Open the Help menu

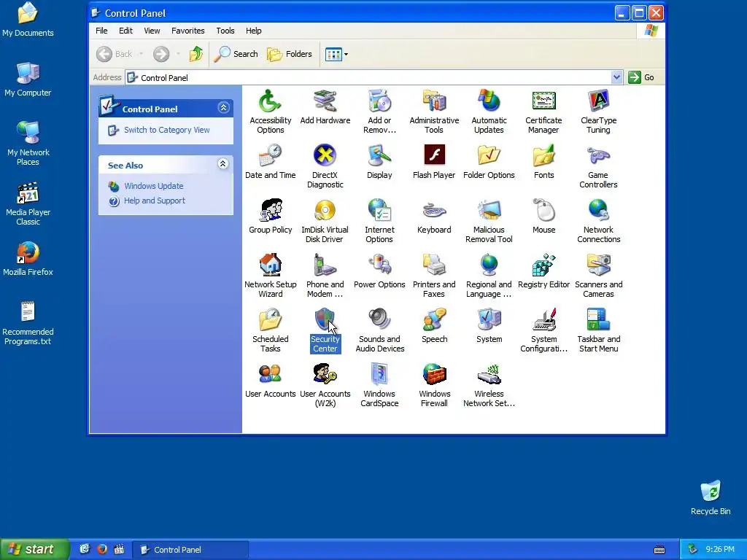click(253, 31)
